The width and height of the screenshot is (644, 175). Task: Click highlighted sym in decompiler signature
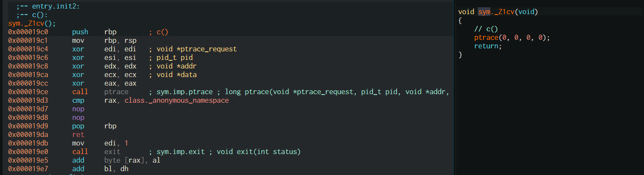click(484, 12)
